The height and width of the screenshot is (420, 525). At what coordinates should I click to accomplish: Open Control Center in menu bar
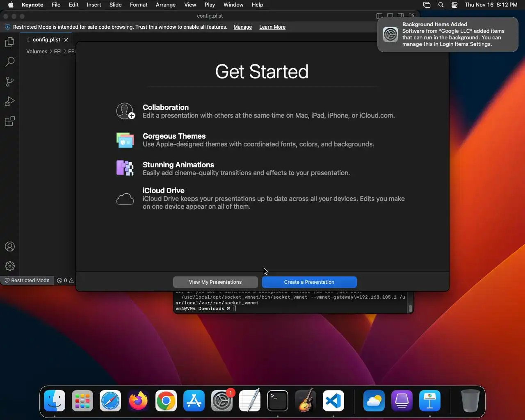pyautogui.click(x=454, y=5)
